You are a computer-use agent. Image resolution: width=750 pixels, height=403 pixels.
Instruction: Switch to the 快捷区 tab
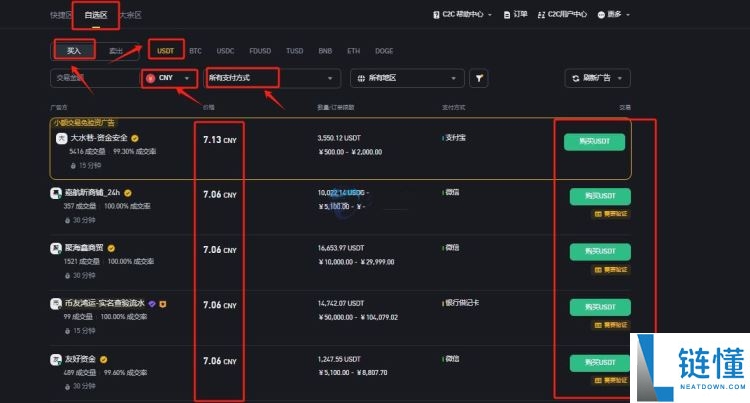(61, 15)
